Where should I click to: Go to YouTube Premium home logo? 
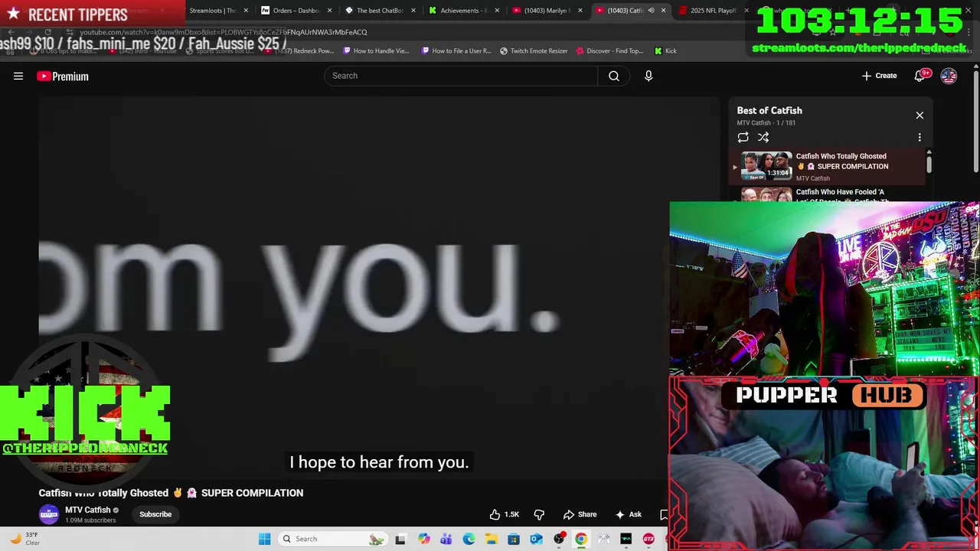[x=63, y=76]
